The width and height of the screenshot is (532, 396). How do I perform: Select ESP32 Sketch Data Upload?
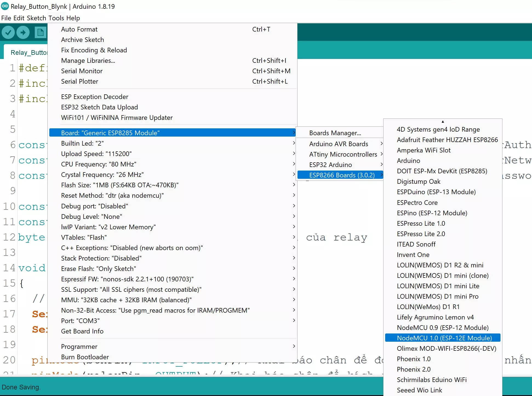[173, 107]
